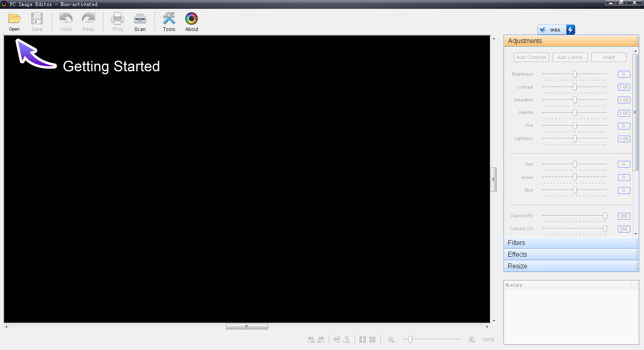This screenshot has height=350, width=644.
Task: Click the Red value field
Action: coord(624,164)
